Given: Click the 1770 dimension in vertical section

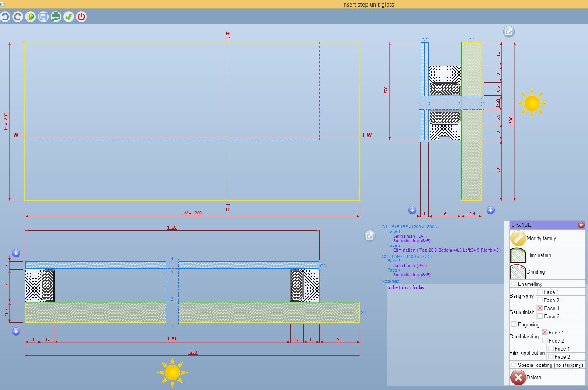Looking at the screenshot, I should 386,91.
